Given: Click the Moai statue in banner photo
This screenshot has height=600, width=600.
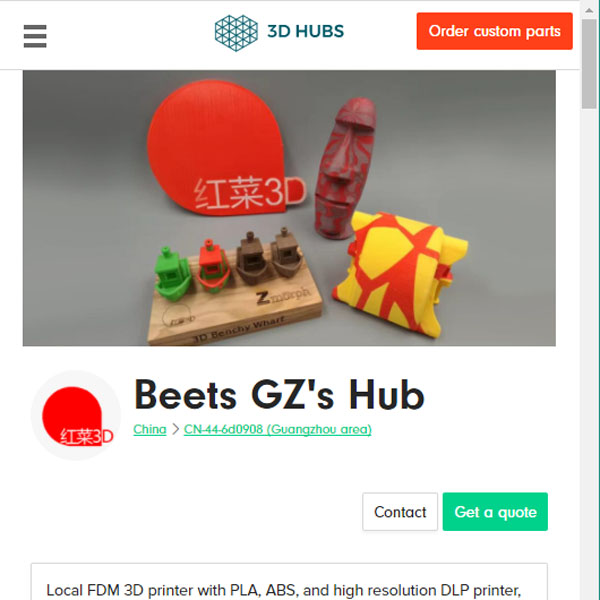Looking at the screenshot, I should point(344,168).
